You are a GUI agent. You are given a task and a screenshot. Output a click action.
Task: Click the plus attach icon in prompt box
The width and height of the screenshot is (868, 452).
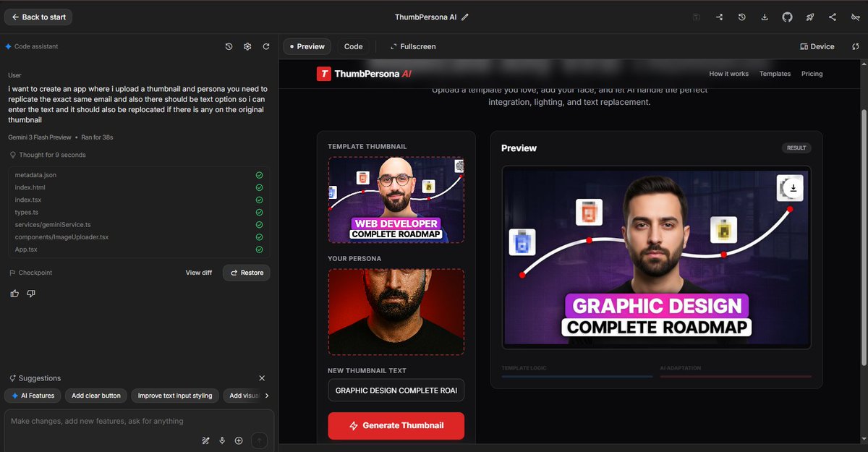tap(239, 440)
